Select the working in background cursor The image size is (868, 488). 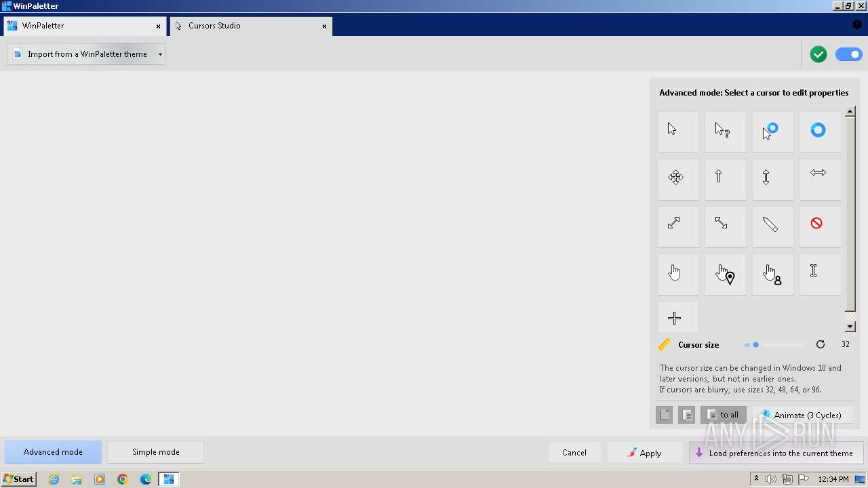click(772, 131)
